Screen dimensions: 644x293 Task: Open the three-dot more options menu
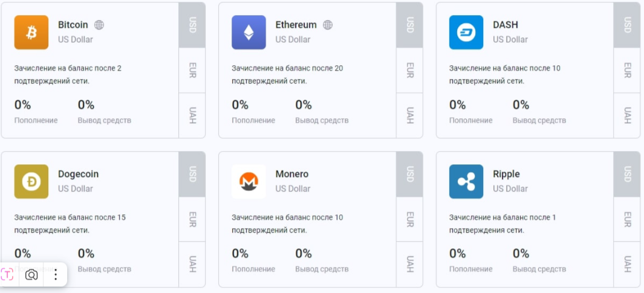55,275
